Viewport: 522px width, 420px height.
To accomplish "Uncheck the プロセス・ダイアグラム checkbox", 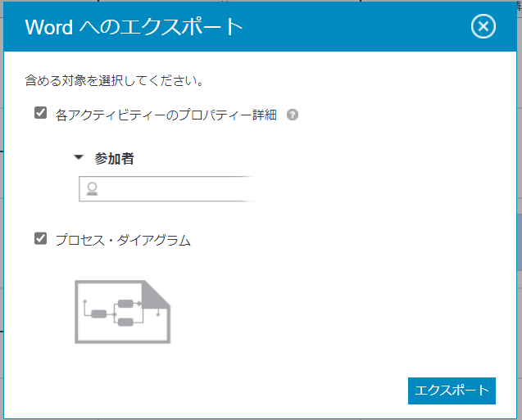I will (x=41, y=238).
